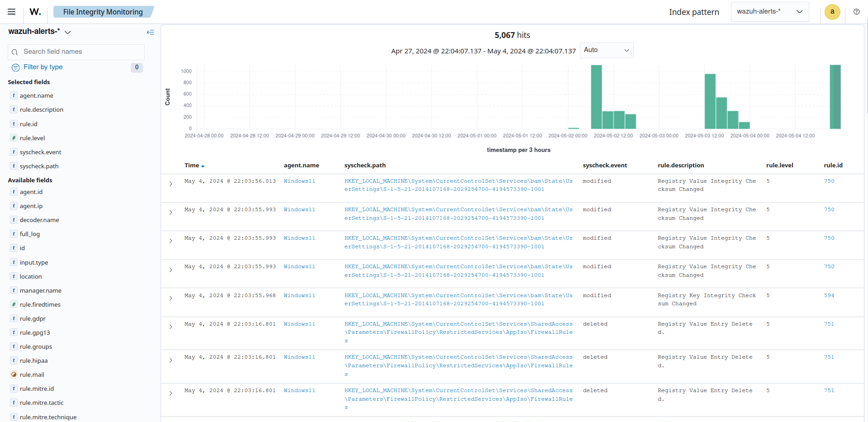Image resolution: width=868 pixels, height=422 pixels.
Task: Select the syscheck.path selected field
Action: (x=39, y=166)
